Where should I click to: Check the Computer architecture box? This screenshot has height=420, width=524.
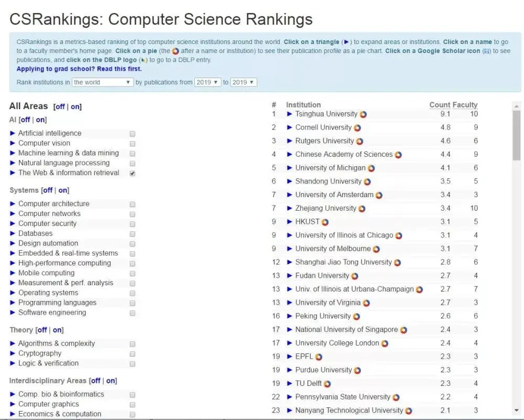133,204
